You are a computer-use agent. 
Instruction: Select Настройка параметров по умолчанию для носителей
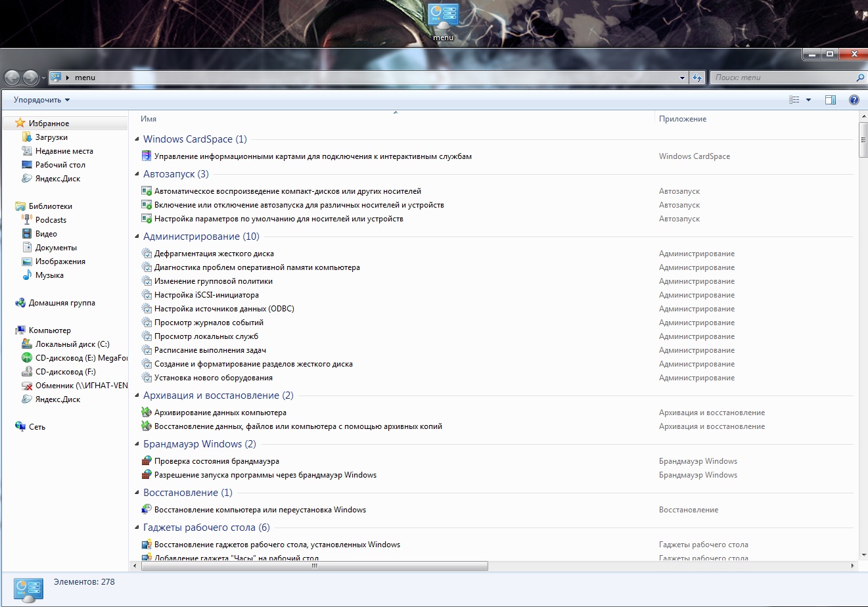(x=279, y=219)
